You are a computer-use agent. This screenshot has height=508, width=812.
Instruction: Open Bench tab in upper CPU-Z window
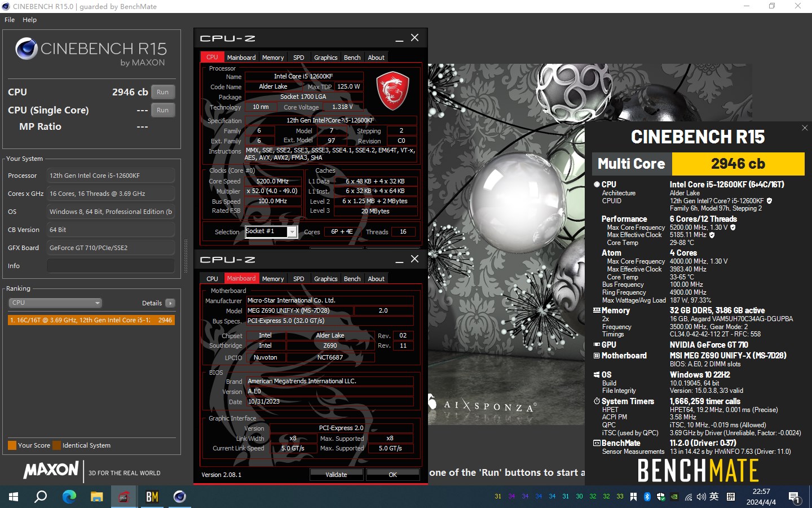(x=352, y=58)
